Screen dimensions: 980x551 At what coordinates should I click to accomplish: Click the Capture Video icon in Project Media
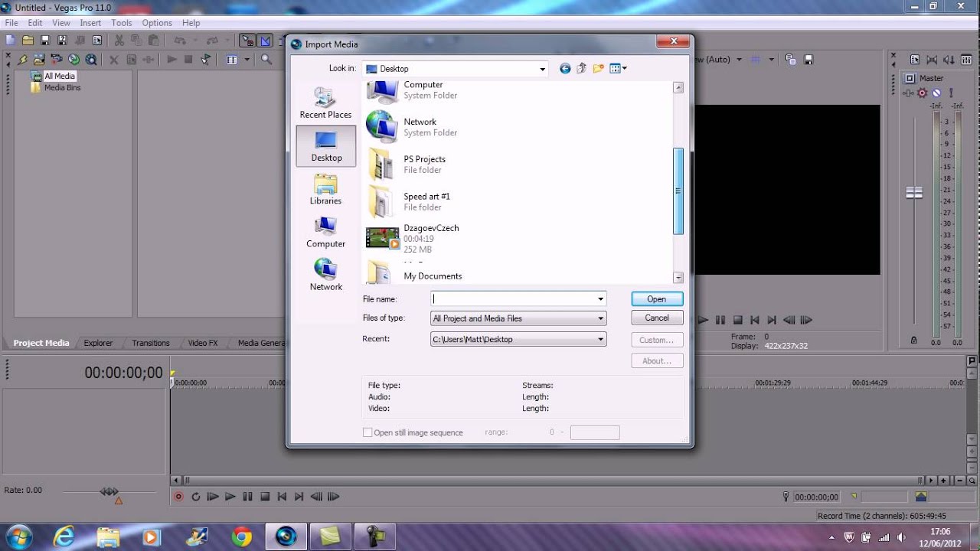point(57,59)
